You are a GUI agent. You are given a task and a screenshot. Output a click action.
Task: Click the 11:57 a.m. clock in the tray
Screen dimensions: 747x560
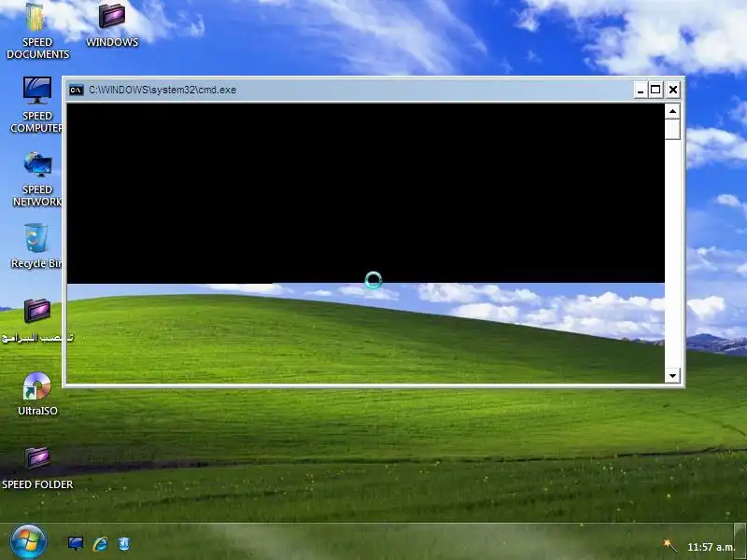tap(711, 547)
